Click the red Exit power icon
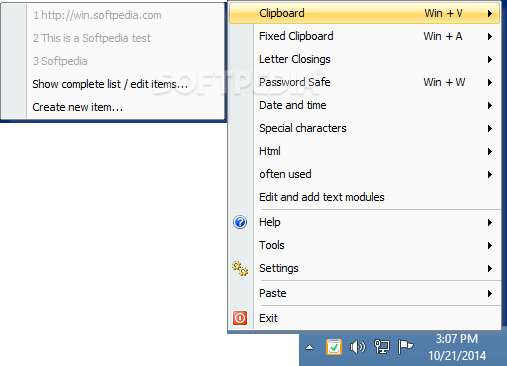 tap(240, 318)
